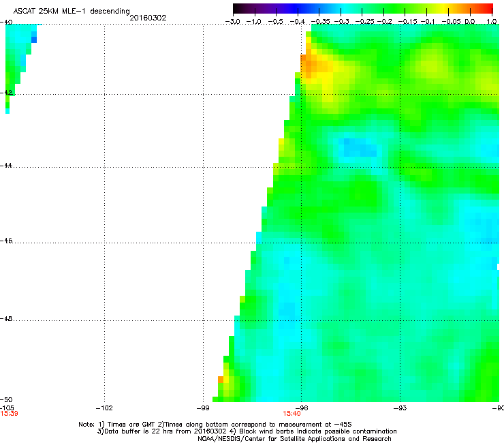Click the red 15:39 time stamp
Screen dimensions: 504x443
[x=9, y=414]
